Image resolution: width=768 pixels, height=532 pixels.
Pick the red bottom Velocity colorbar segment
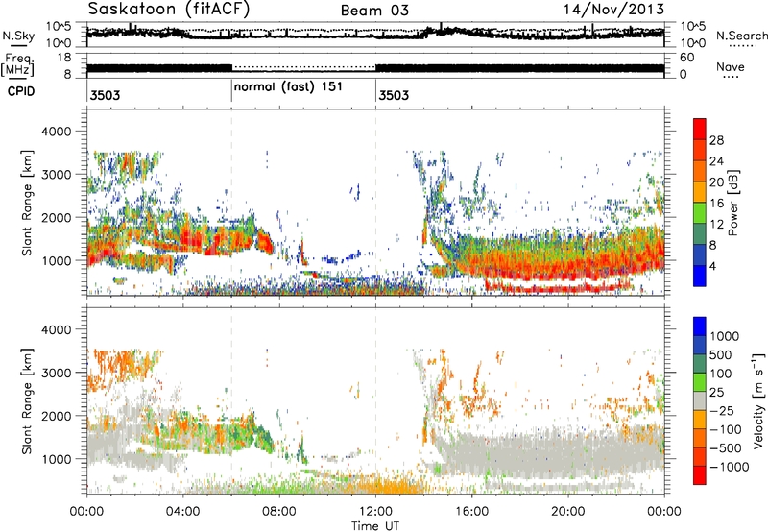[x=700, y=475]
